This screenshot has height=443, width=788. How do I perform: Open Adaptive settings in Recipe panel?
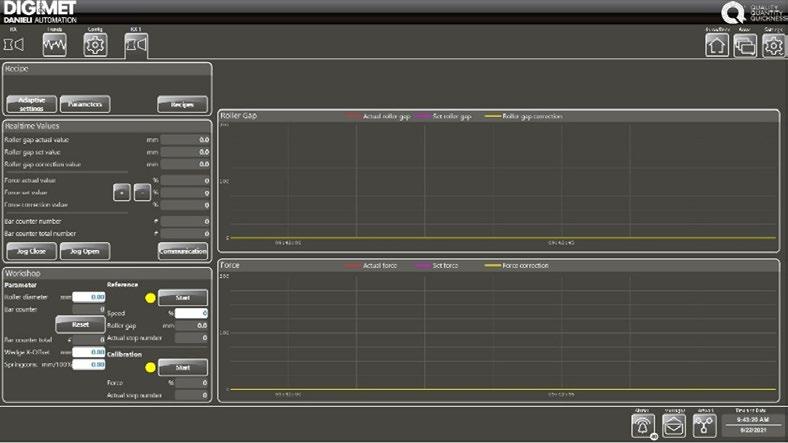point(32,104)
